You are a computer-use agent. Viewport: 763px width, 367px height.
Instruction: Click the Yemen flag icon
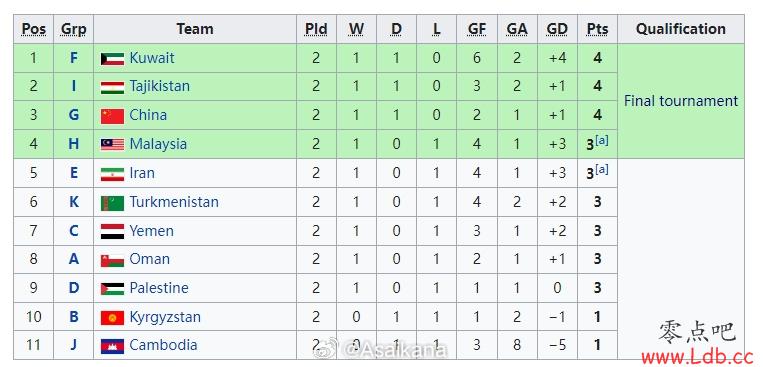[x=112, y=232]
